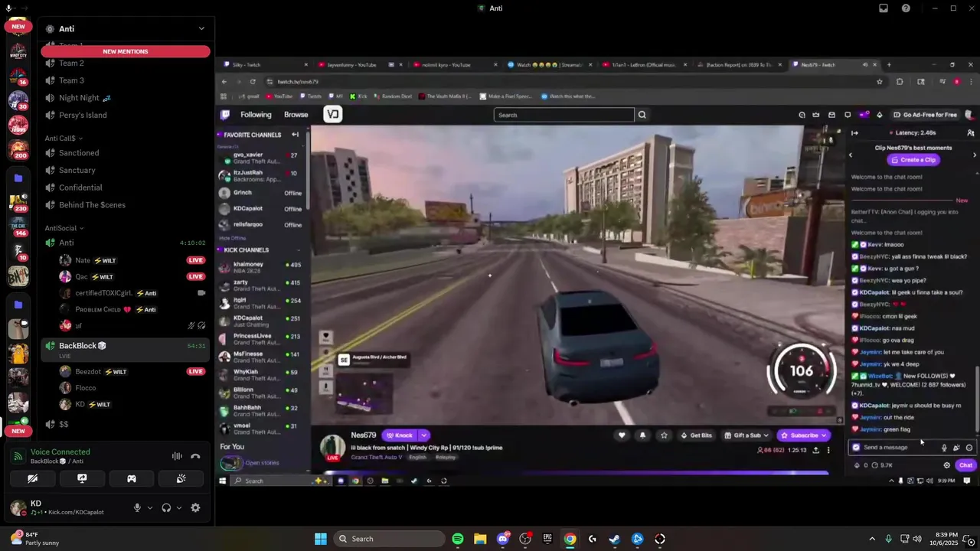The width and height of the screenshot is (980, 551).
Task: Select the Sanctioned voice channel
Action: coord(126,153)
